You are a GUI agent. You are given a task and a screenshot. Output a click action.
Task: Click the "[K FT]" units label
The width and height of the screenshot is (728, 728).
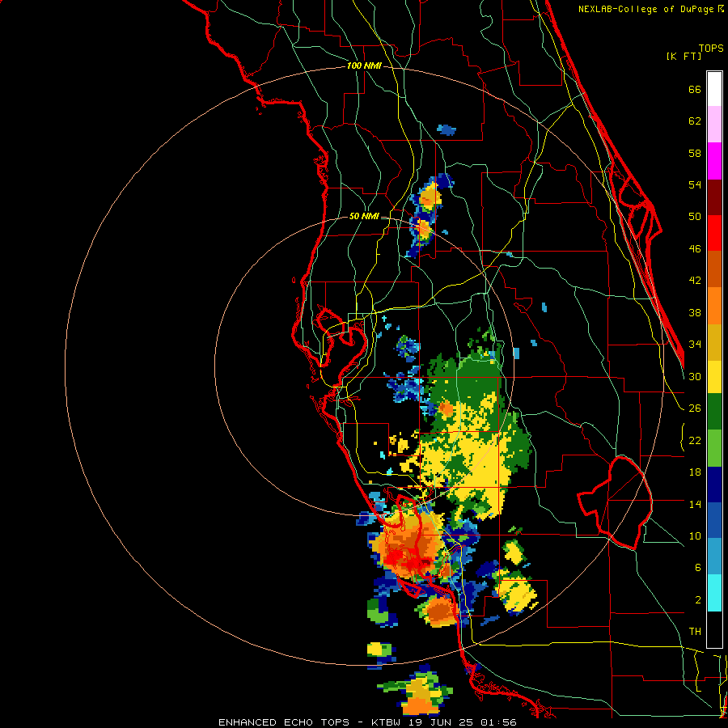click(x=684, y=57)
